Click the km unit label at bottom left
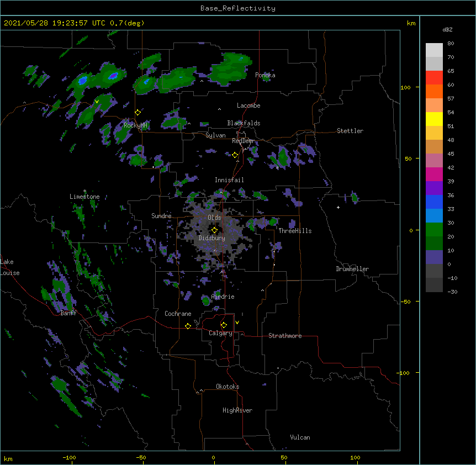476x465 pixels. (x=8, y=458)
